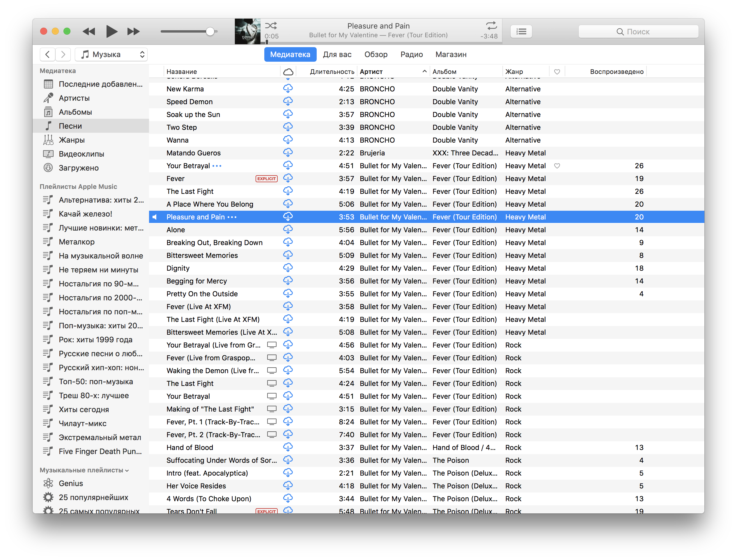This screenshot has height=560, width=737.
Task: Toggle shuffle mode icon
Action: click(271, 25)
